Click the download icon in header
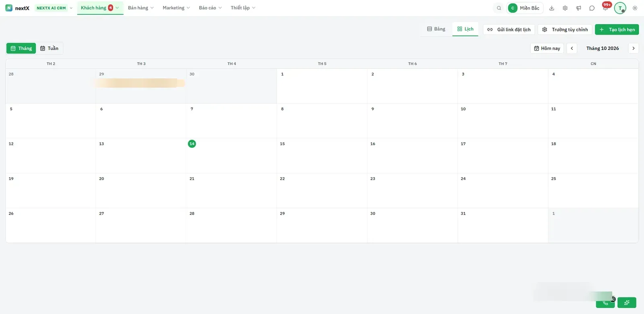Screen dimensions: 644x314 [552, 8]
